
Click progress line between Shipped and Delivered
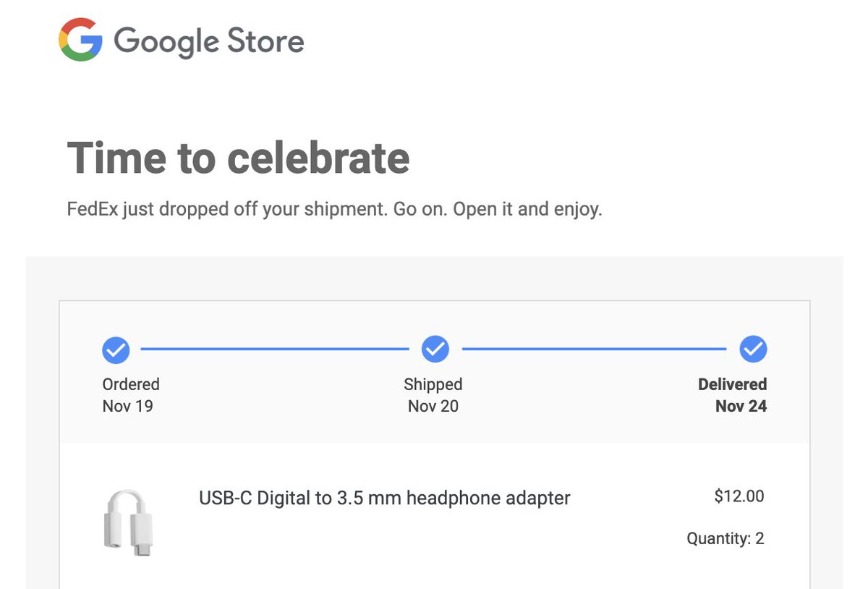(593, 349)
